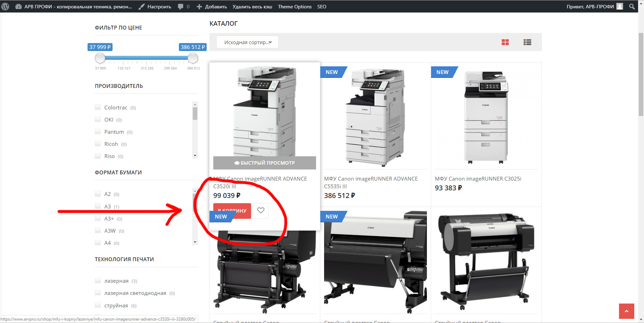Check the Ricoh manufacturer filter

(x=98, y=143)
